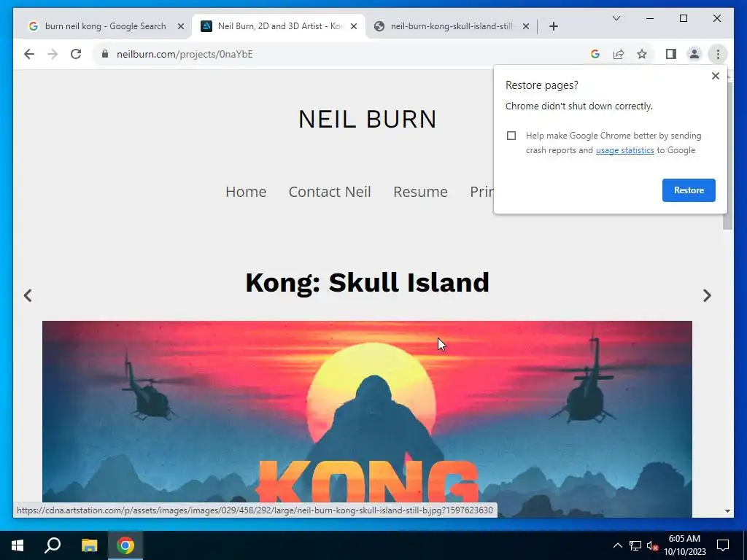Click the muted volume tray icon

(652, 545)
